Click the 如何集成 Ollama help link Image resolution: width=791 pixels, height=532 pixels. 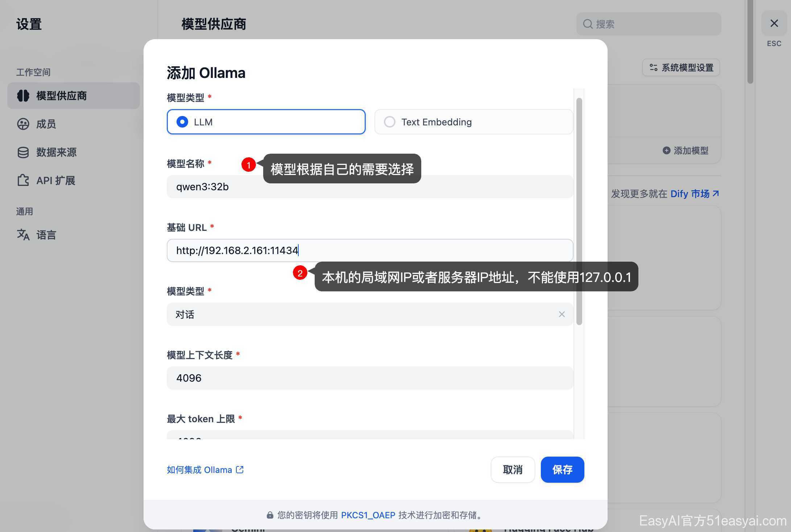205,470
